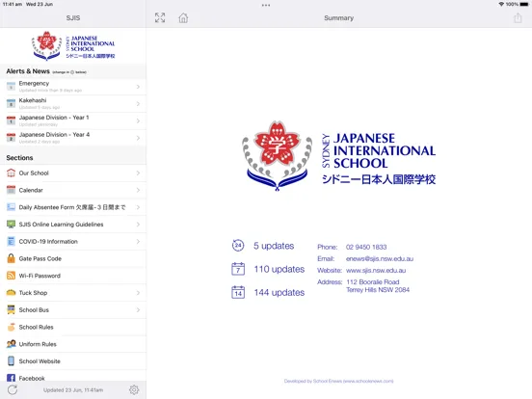This screenshot has height=399, width=532.
Task: Tap Japanese Division Year 4 calendar icon
Action: pyautogui.click(x=11, y=138)
